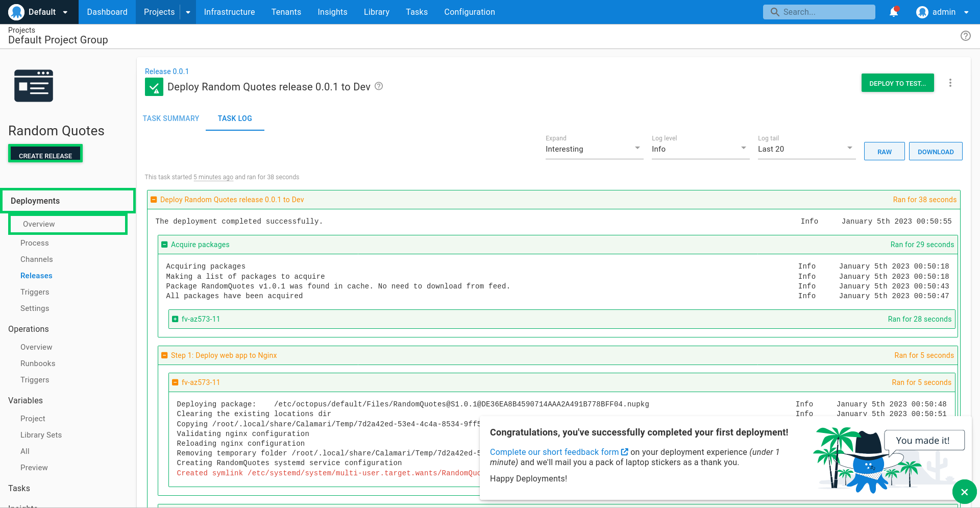Open Tasks in the top bar

(416, 12)
